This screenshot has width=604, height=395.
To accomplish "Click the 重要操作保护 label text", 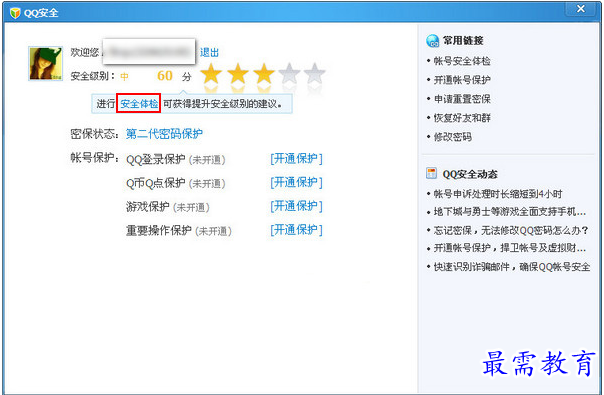I will point(159,230).
